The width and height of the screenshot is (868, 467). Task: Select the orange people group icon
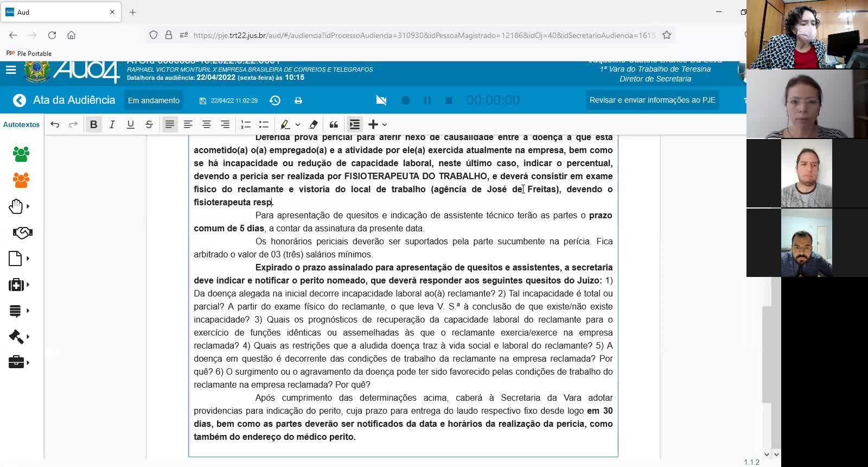coord(21,180)
